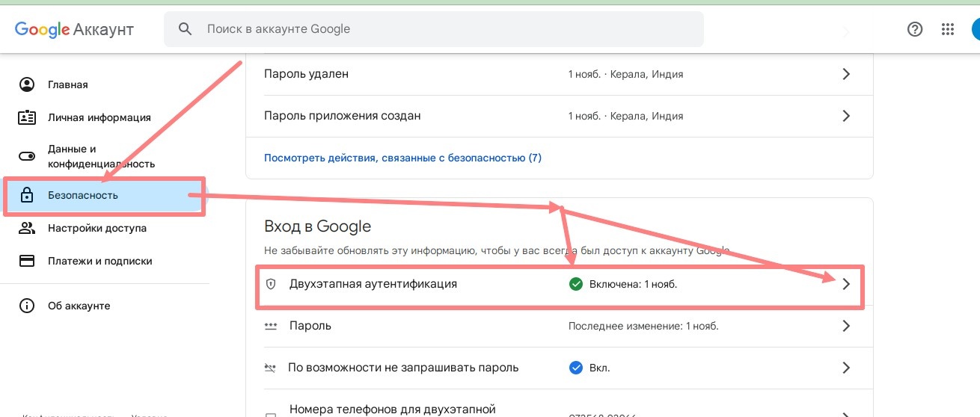Click the Данные и конфиденциальность toggle icon
Viewport: 980px width, 417px height.
click(27, 156)
